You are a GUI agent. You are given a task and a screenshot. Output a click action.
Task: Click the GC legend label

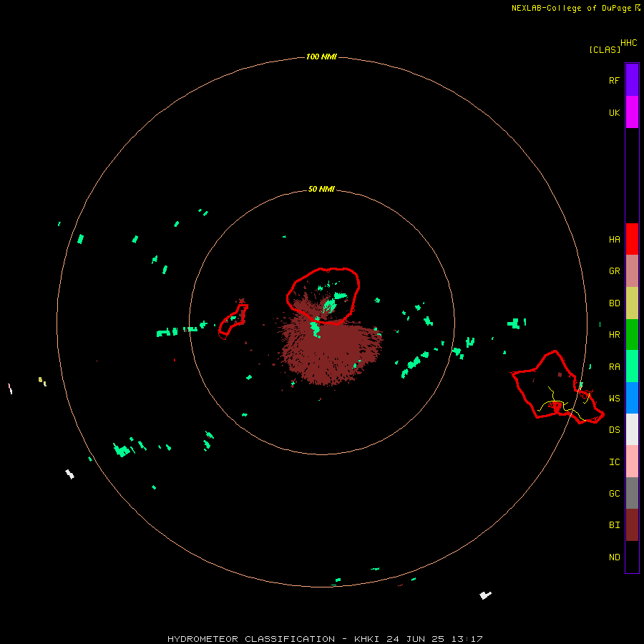point(614,493)
